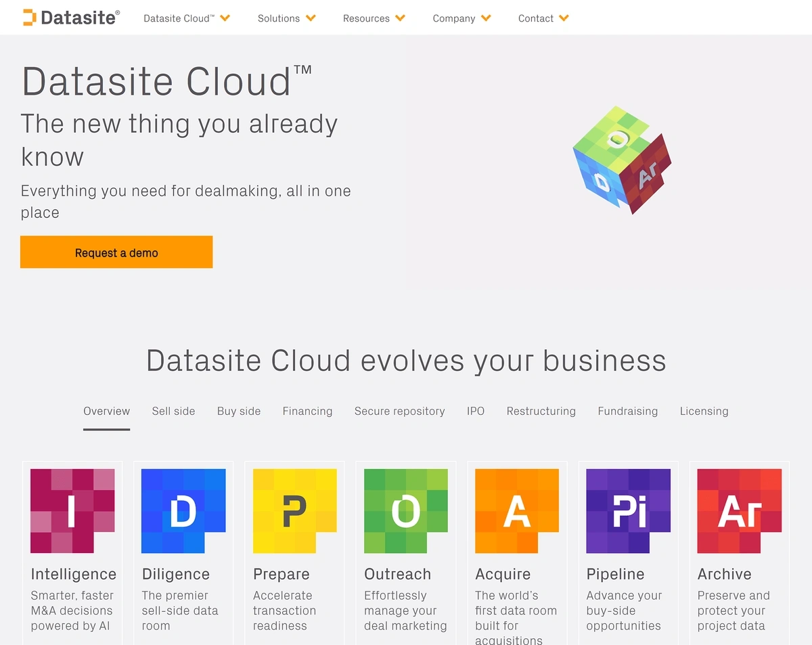The image size is (812, 645).
Task: Open the Restructuring tab
Action: 541,411
